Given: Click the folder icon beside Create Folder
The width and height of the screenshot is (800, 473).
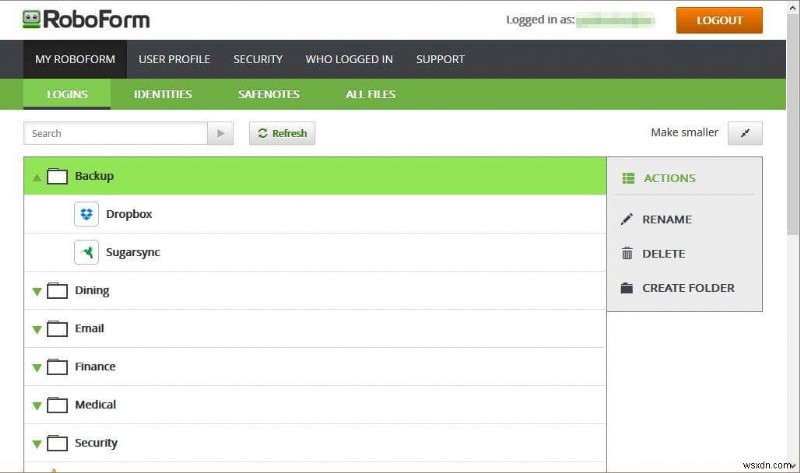Looking at the screenshot, I should (x=627, y=288).
